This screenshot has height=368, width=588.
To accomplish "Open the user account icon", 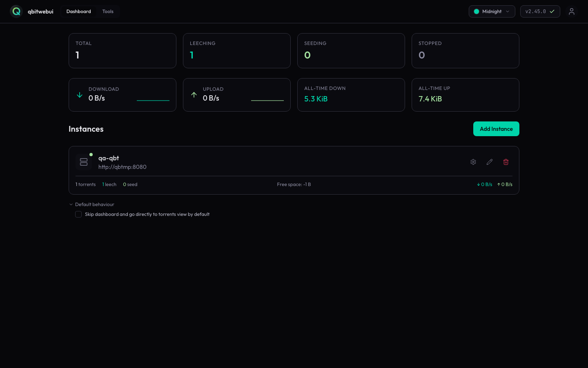I will click(572, 11).
